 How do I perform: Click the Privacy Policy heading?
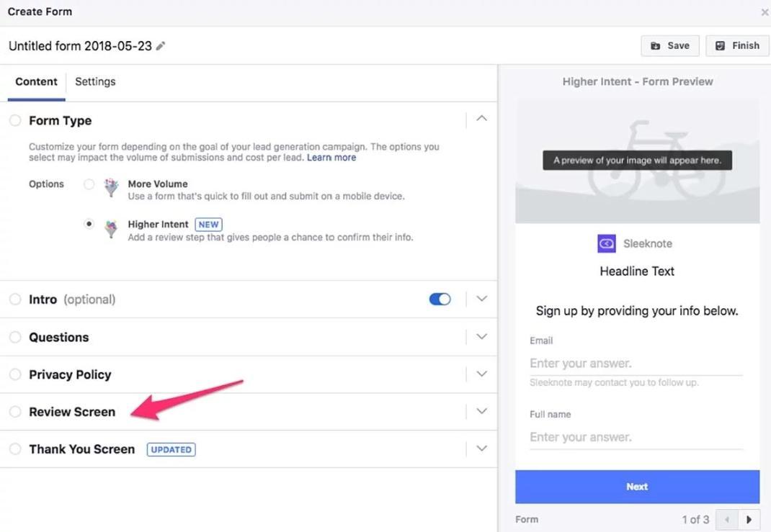coord(71,375)
